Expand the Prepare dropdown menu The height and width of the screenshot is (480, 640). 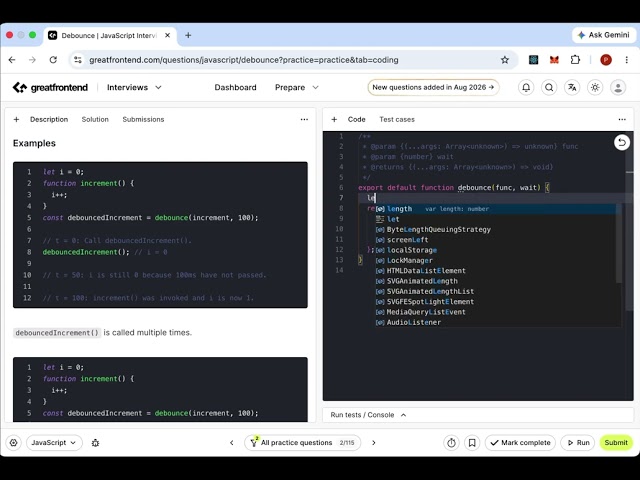click(297, 87)
